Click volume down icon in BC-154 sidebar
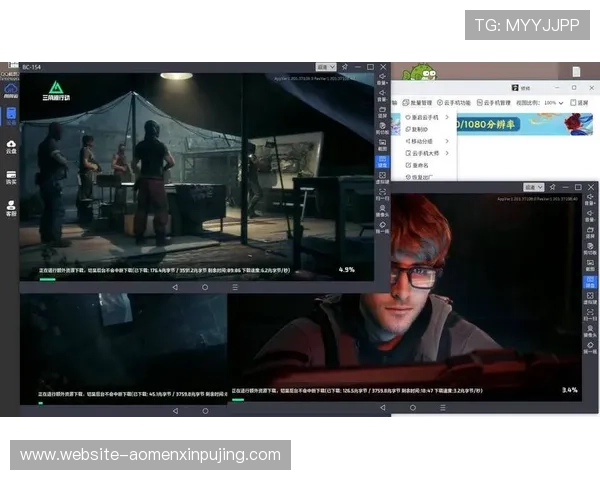The image size is (600, 480). pyautogui.click(x=383, y=94)
